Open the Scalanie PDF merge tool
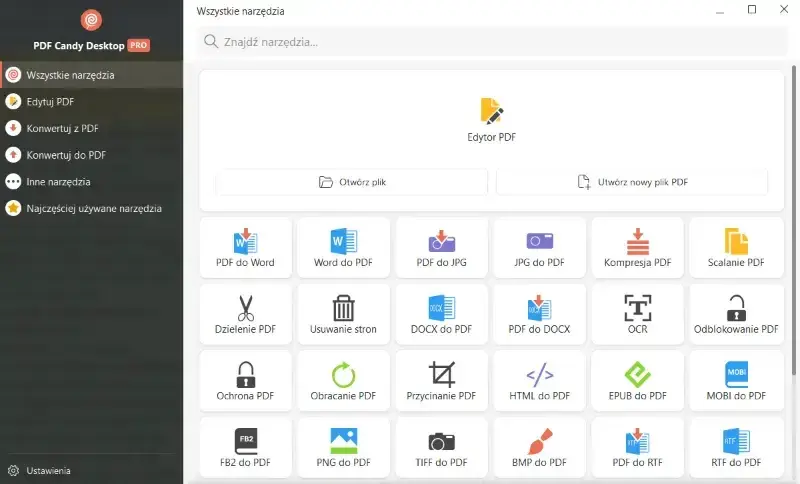This screenshot has width=800, height=484. pyautogui.click(x=736, y=248)
